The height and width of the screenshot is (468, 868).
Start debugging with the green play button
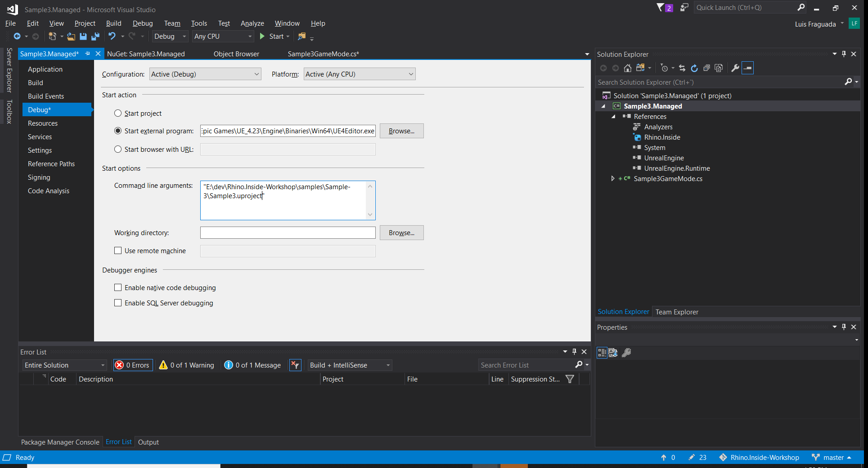[x=262, y=36]
